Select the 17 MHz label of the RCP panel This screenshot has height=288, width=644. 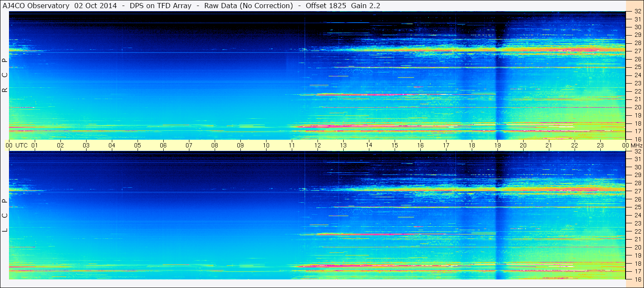638,131
